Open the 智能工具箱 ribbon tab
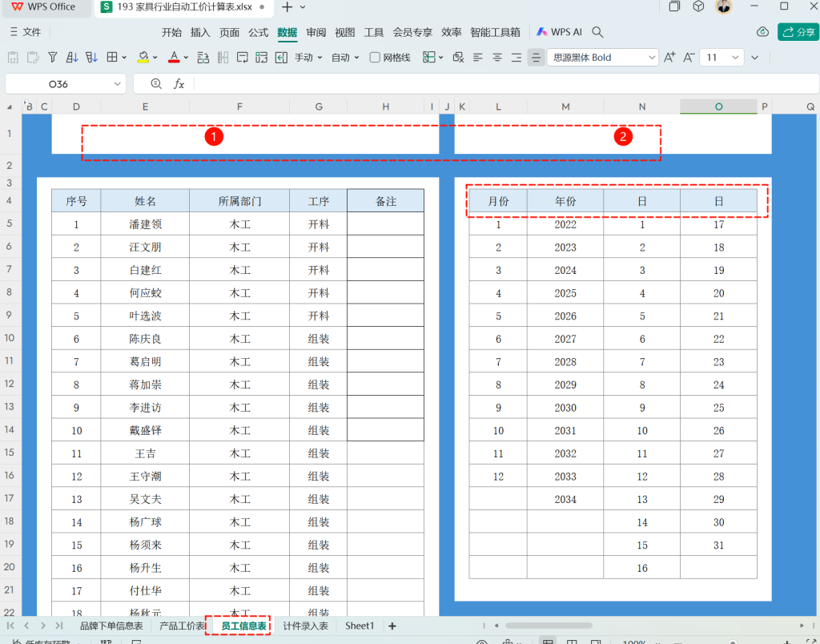This screenshot has width=820, height=644. 495,32
